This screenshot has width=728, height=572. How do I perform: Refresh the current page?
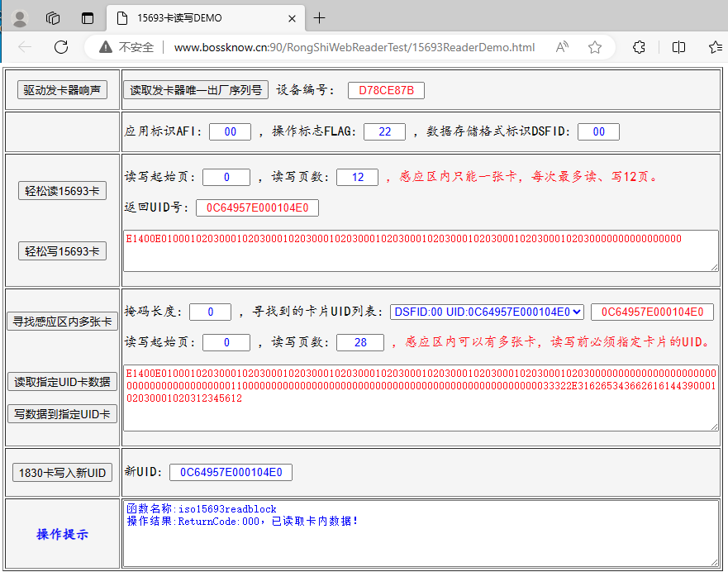click(61, 47)
